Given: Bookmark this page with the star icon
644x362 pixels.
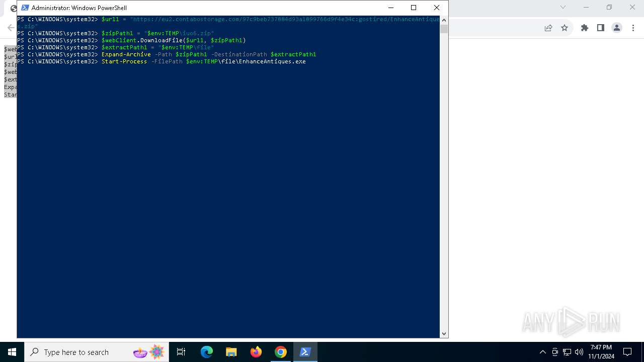Looking at the screenshot, I should click(x=565, y=28).
